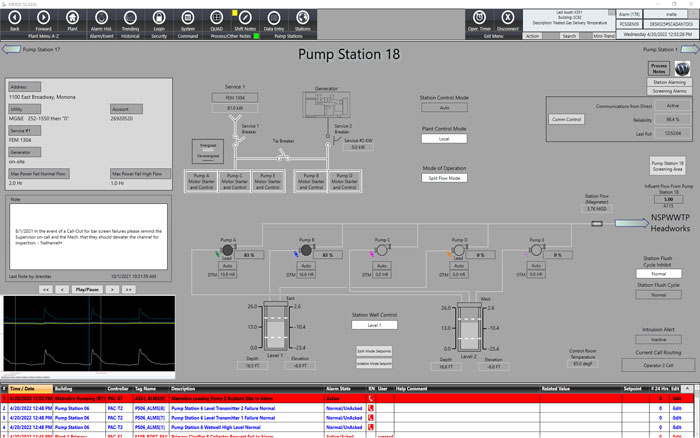Click the Back navigation icon in toolbar
Viewport: 700px width, 438px height.
(x=14, y=19)
